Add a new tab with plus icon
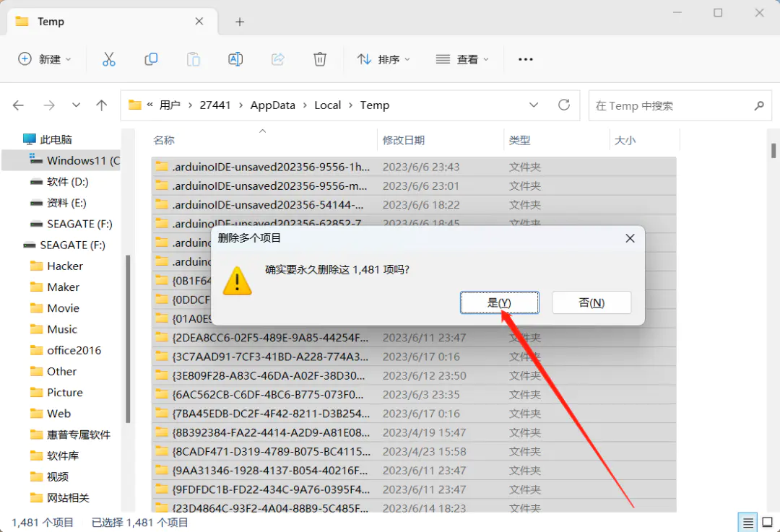The height and width of the screenshot is (532, 780). [240, 22]
